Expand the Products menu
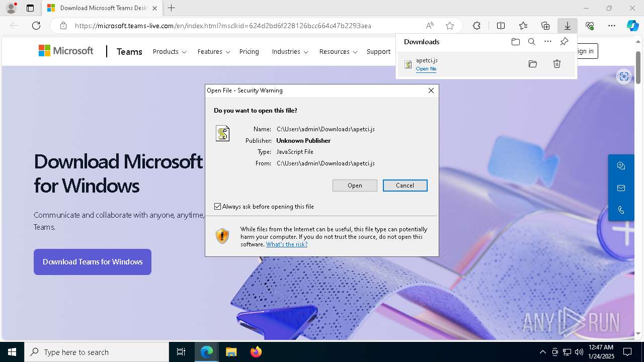 click(170, 51)
